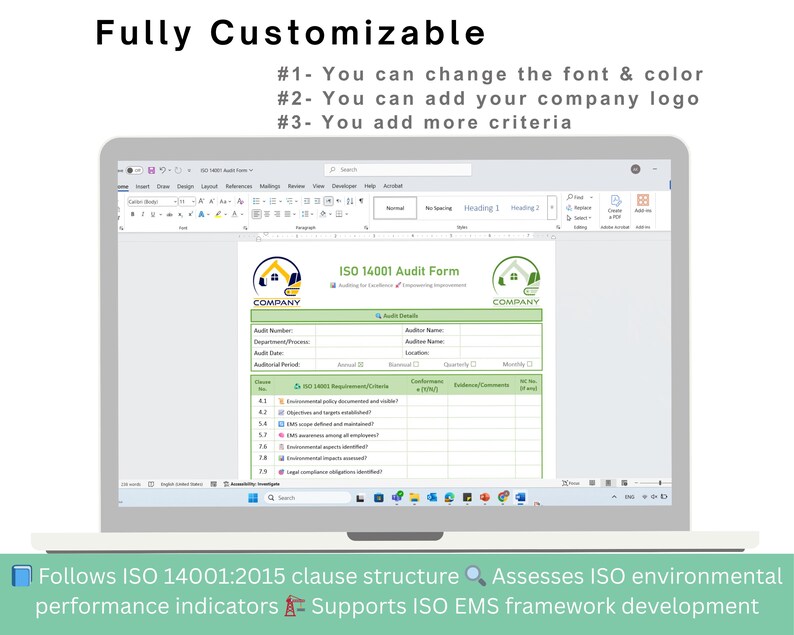Apply the No Spacing style

pyautogui.click(x=439, y=208)
